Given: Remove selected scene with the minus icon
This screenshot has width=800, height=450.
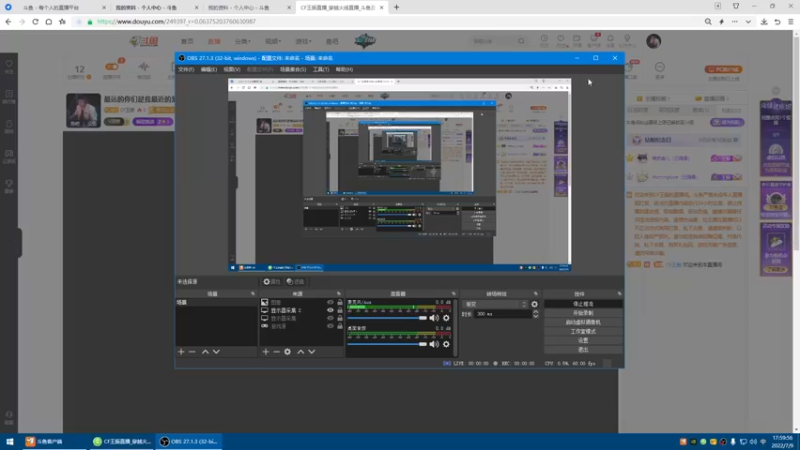Looking at the screenshot, I should pyautogui.click(x=192, y=352).
